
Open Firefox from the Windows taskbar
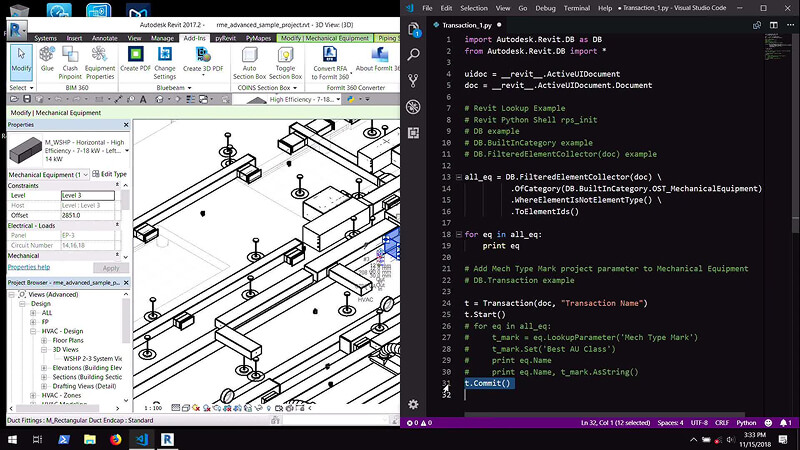[113, 438]
